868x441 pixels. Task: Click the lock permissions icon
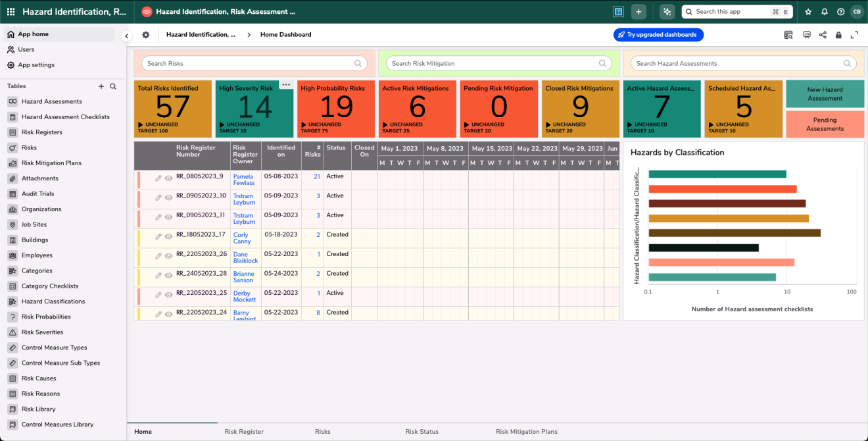[x=838, y=35]
